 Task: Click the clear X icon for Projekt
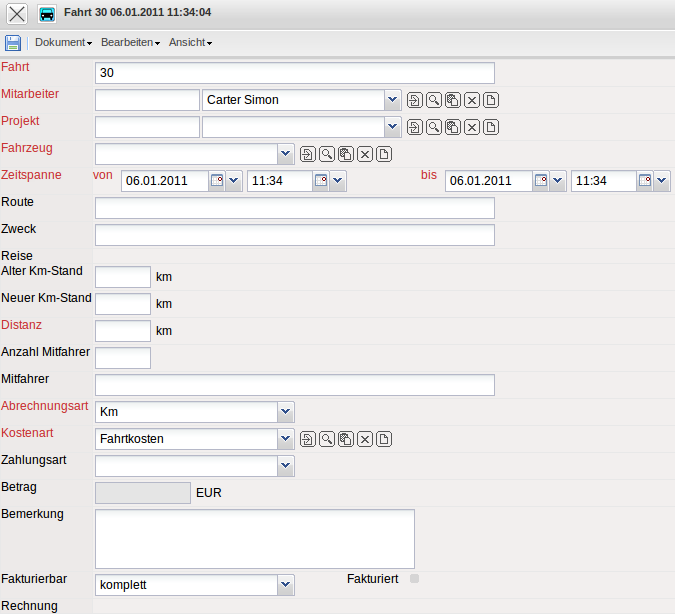coord(472,127)
